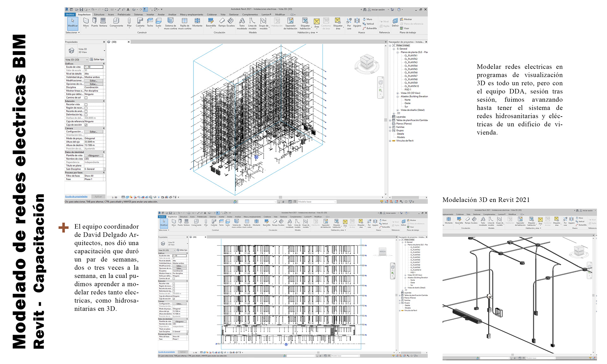Toggle Delimitación lejana checkbox in top Revit window
This screenshot has height=364, width=607.
click(86, 115)
